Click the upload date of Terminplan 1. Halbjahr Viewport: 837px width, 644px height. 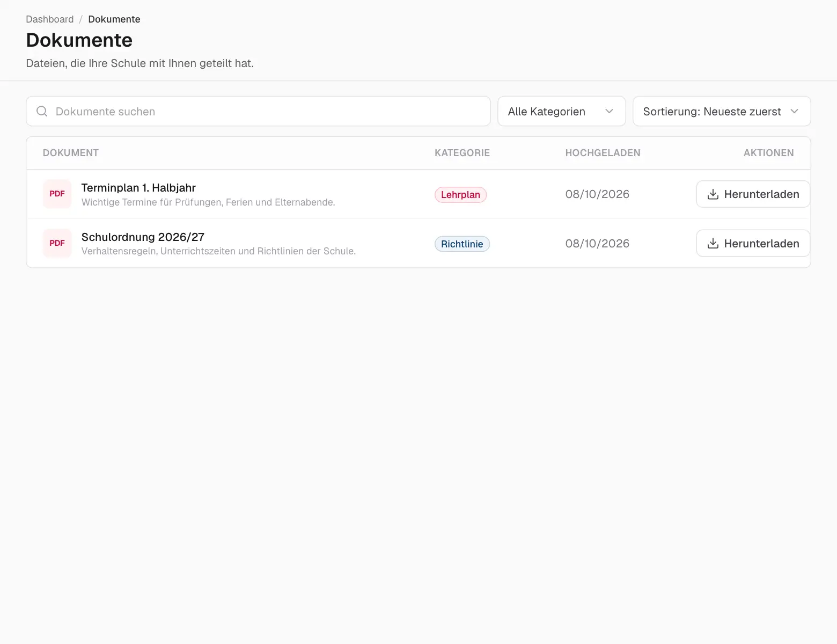coord(597,194)
